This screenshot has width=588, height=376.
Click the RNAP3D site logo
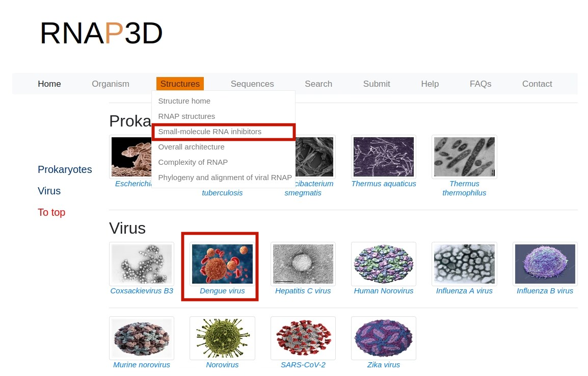point(101,34)
